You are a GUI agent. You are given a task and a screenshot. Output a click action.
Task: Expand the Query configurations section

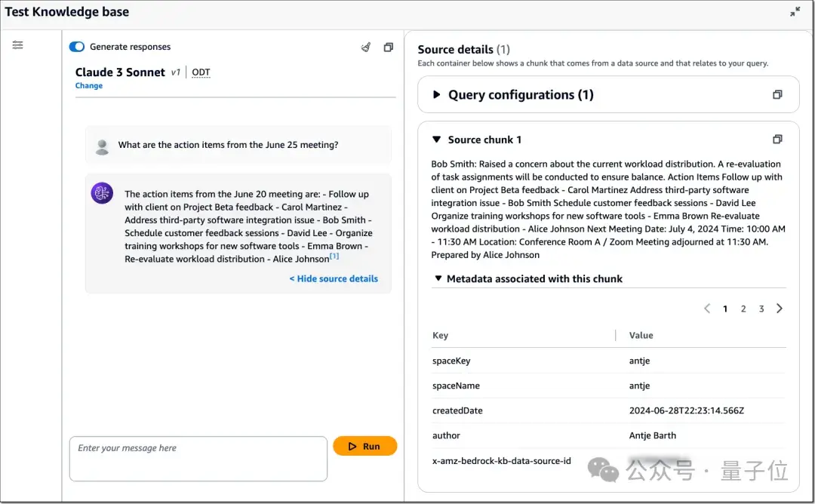coord(436,95)
